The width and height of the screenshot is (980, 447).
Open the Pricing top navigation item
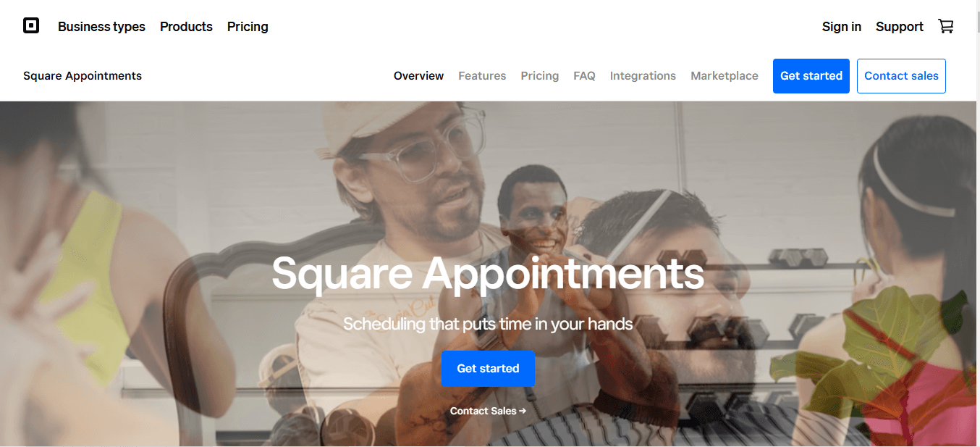(x=248, y=27)
